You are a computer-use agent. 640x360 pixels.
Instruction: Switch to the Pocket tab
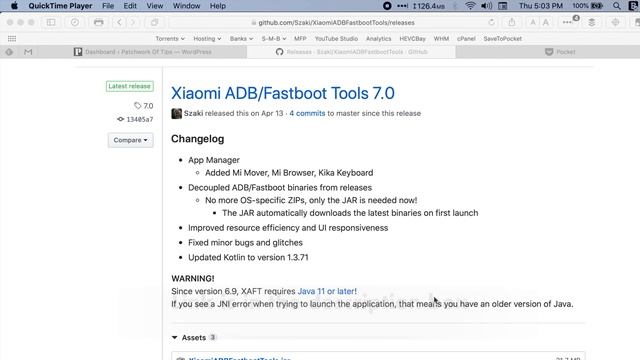pos(560,52)
